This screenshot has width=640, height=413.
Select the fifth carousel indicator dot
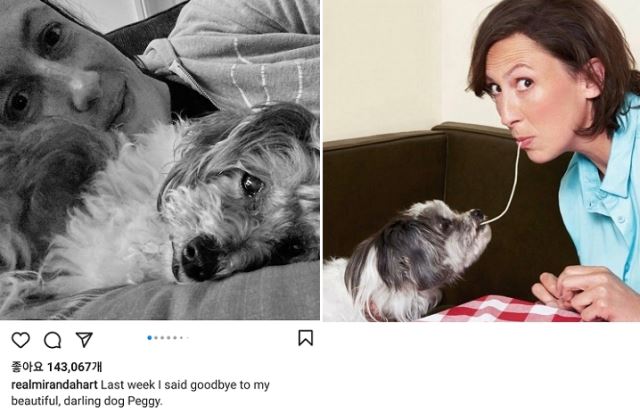coord(175,338)
